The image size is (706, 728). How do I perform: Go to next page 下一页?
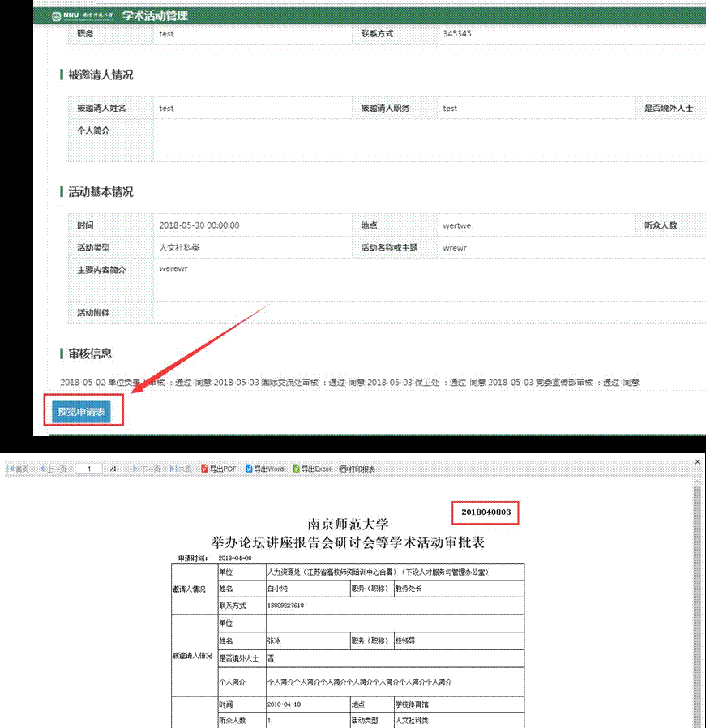coord(146,469)
